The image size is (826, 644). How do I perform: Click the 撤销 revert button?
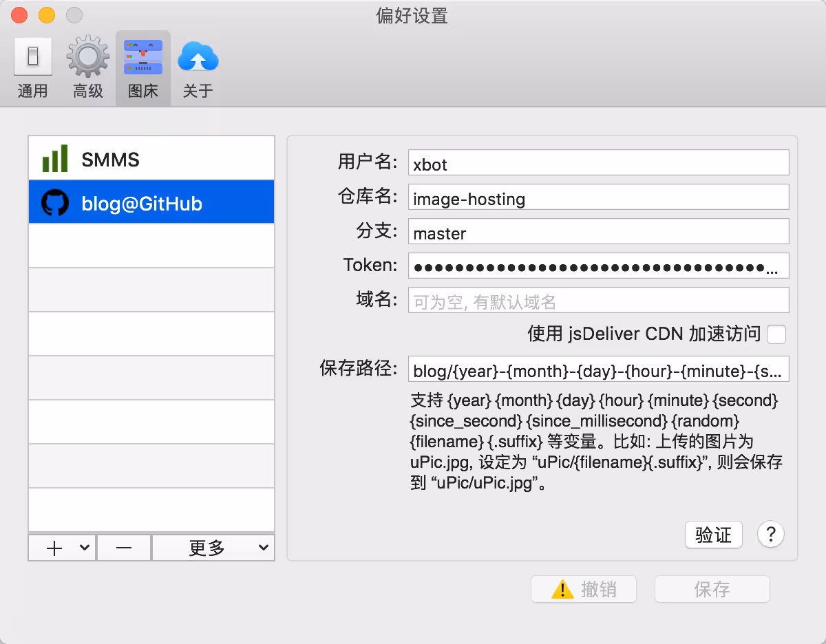pyautogui.click(x=584, y=590)
